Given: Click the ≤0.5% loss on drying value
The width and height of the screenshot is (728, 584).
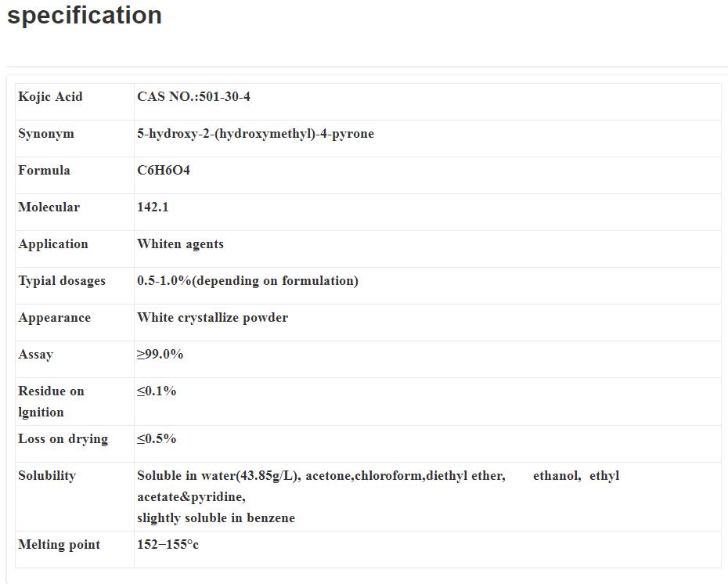Looking at the screenshot, I should tap(157, 439).
